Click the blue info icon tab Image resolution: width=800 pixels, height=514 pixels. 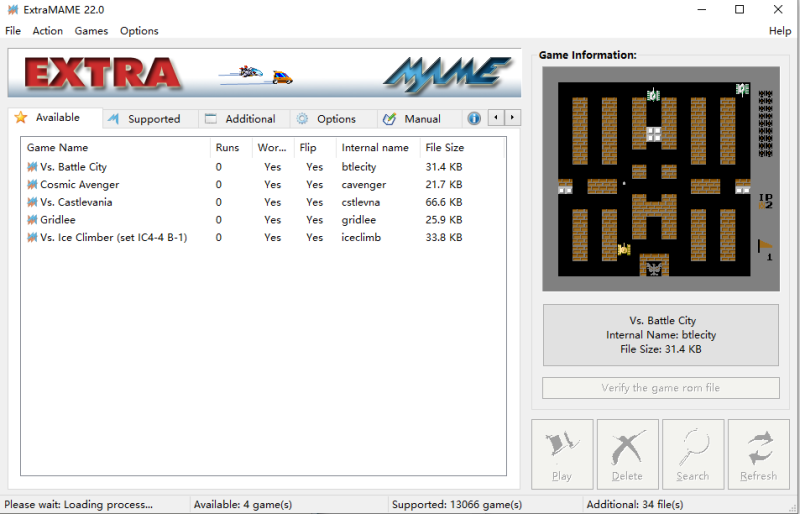pyautogui.click(x=474, y=118)
